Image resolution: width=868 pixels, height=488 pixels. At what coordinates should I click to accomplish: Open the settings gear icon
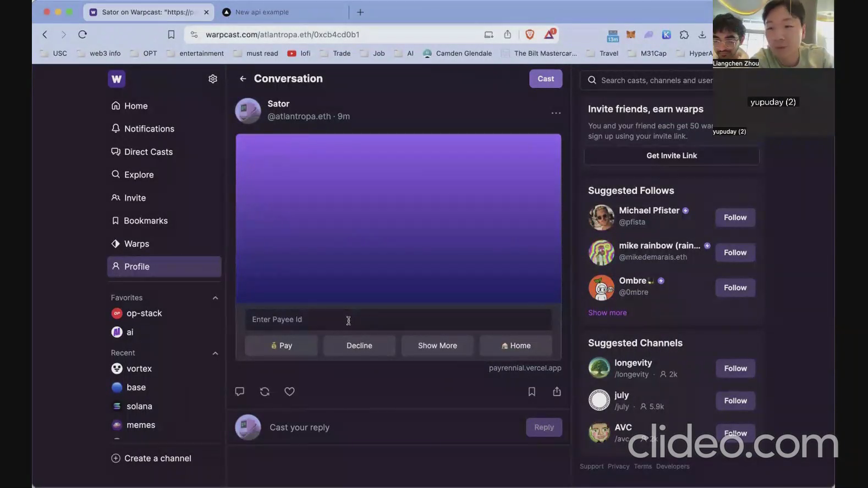213,79
